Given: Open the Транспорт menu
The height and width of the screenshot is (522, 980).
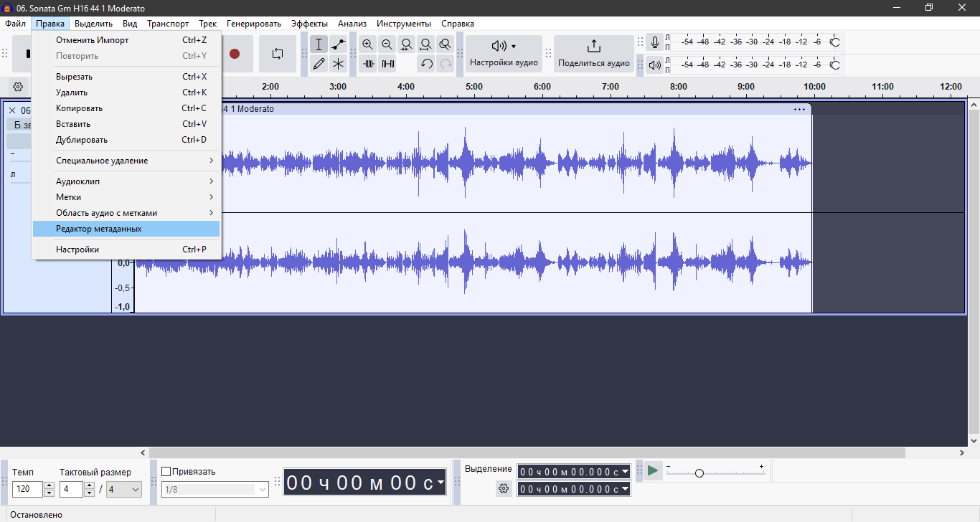Looking at the screenshot, I should 168,24.
